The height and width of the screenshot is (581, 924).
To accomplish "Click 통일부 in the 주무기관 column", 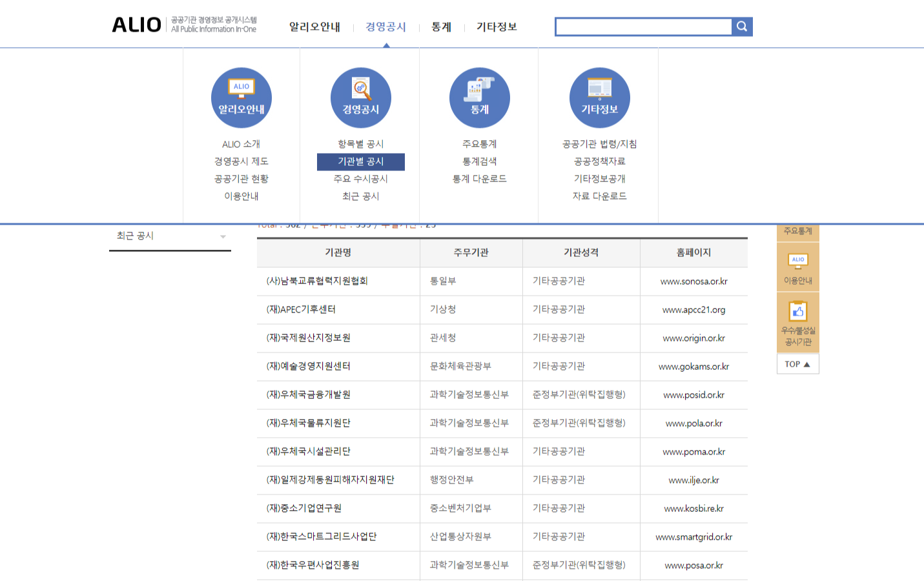I will (443, 281).
